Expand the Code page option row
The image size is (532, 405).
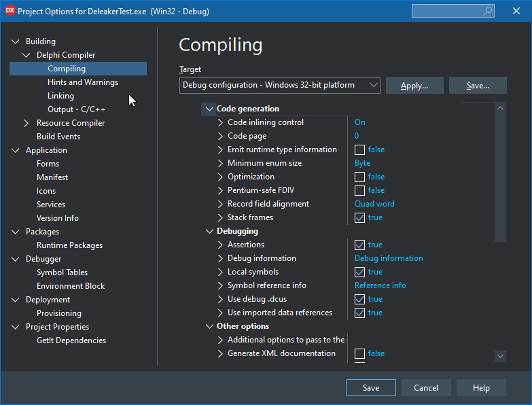point(220,136)
